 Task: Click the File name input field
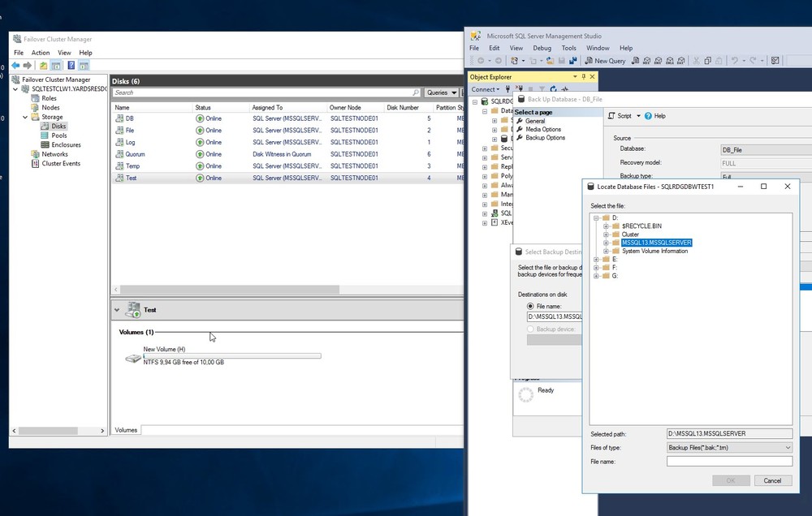point(728,461)
